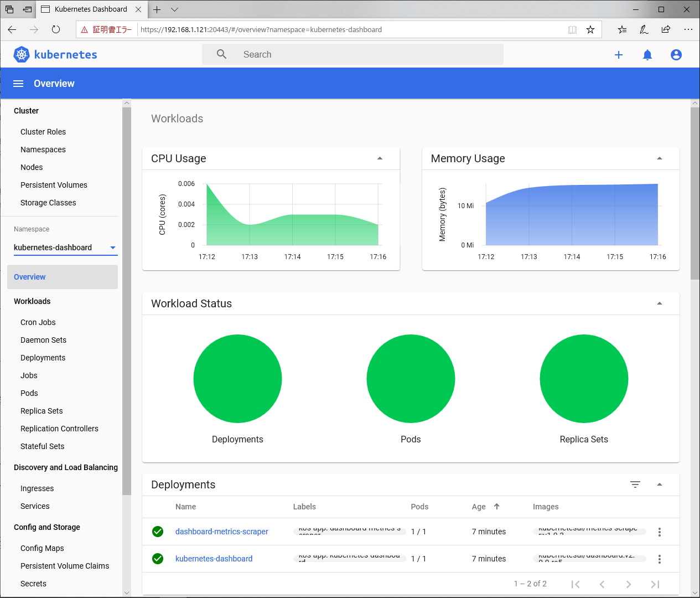The height and width of the screenshot is (598, 700).
Task: Click the user profile icon
Action: point(676,54)
